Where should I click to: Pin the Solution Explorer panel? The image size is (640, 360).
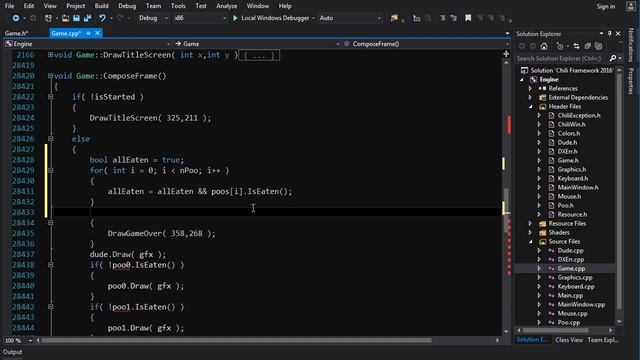[609, 33]
